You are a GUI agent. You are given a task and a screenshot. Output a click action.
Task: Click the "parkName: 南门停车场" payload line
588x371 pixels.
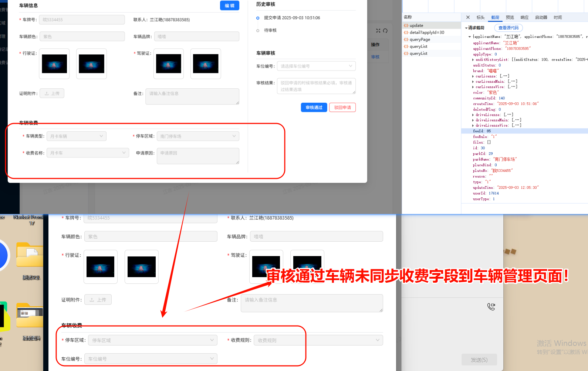pyautogui.click(x=495, y=159)
